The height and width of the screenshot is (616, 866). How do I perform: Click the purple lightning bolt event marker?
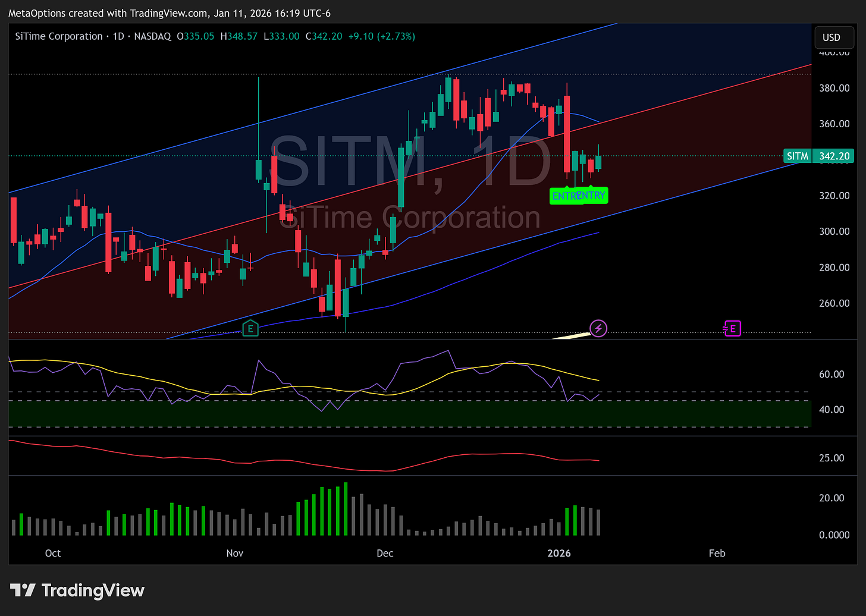click(598, 328)
